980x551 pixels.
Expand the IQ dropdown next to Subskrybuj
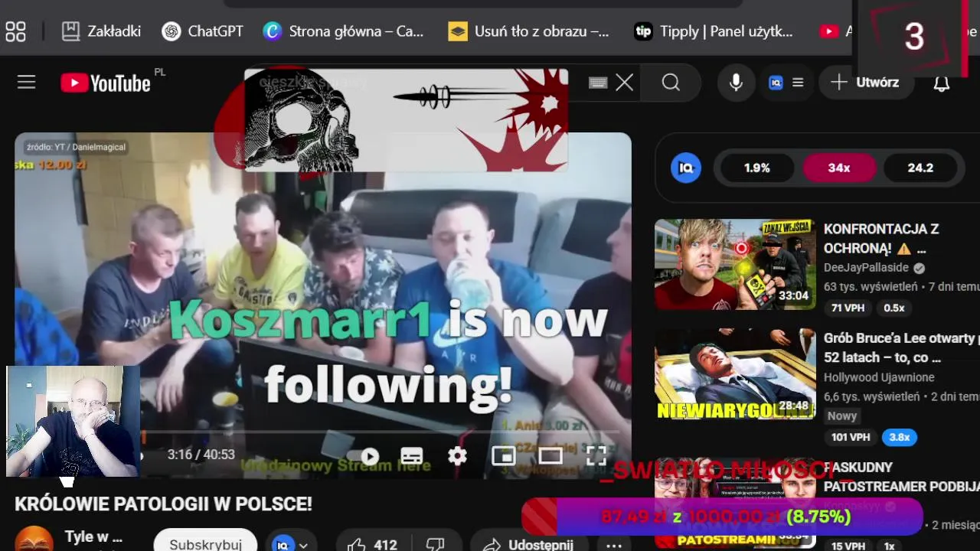pos(291,545)
